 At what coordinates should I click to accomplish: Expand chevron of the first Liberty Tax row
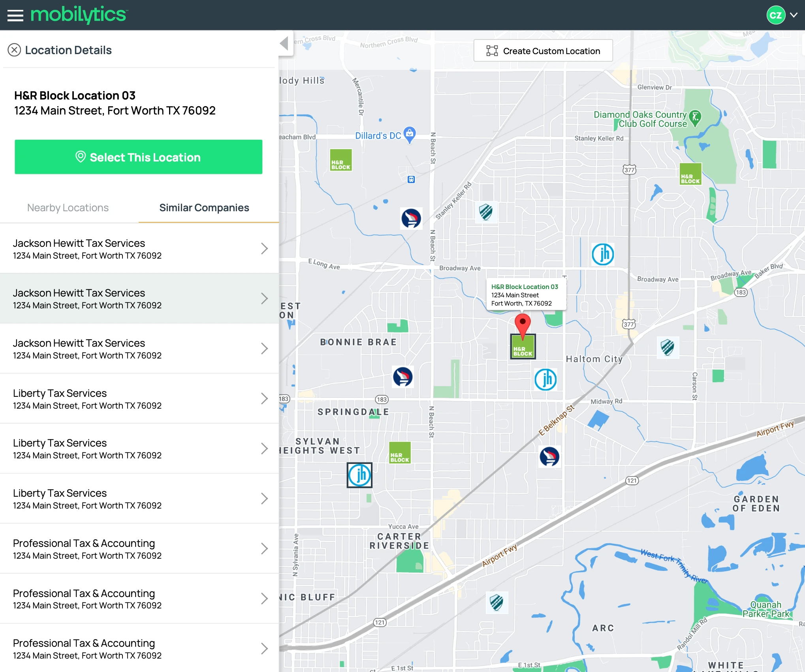point(264,398)
